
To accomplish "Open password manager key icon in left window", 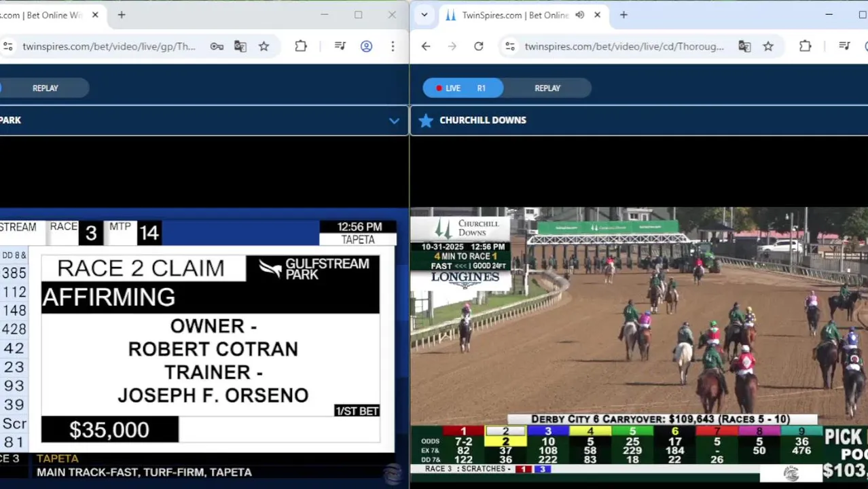I will click(x=217, y=46).
